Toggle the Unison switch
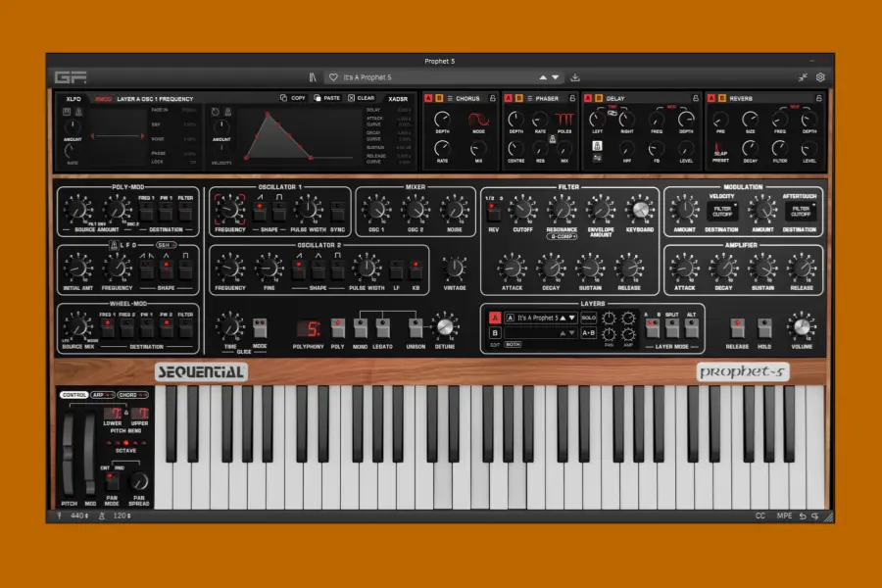This screenshot has height=588, width=882. pyautogui.click(x=416, y=328)
